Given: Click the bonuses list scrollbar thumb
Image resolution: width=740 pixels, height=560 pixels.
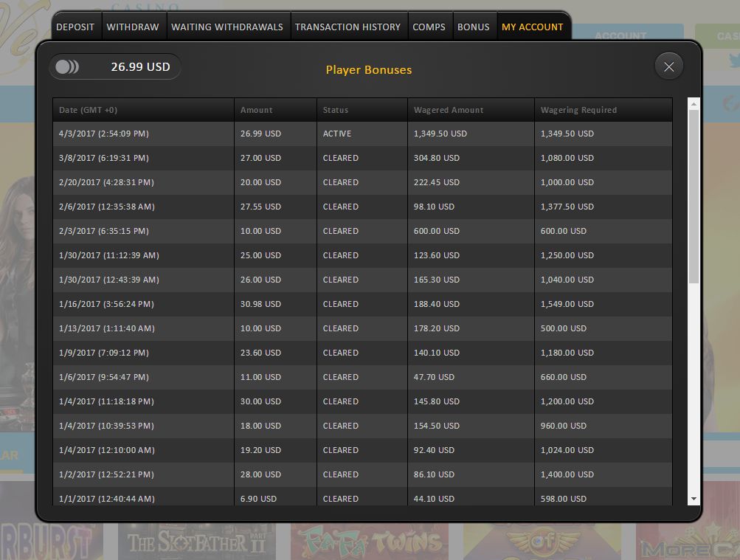Looking at the screenshot, I should pyautogui.click(x=694, y=196).
